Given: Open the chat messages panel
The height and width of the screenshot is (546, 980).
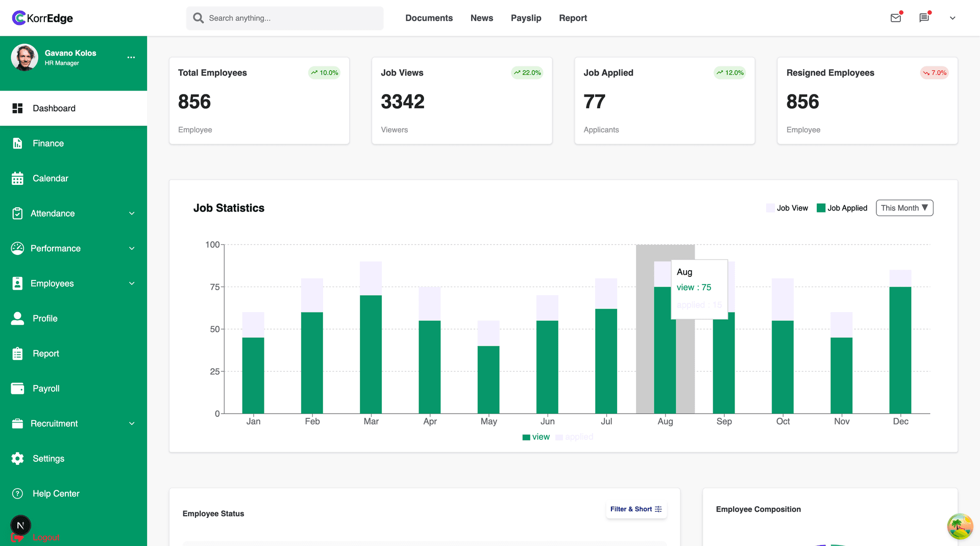Looking at the screenshot, I should [x=924, y=18].
